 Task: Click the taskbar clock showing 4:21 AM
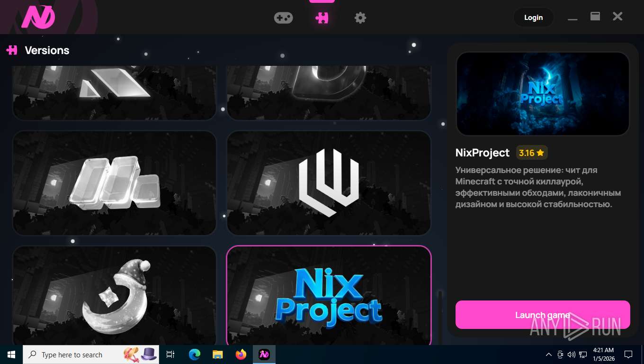pyautogui.click(x=603, y=355)
